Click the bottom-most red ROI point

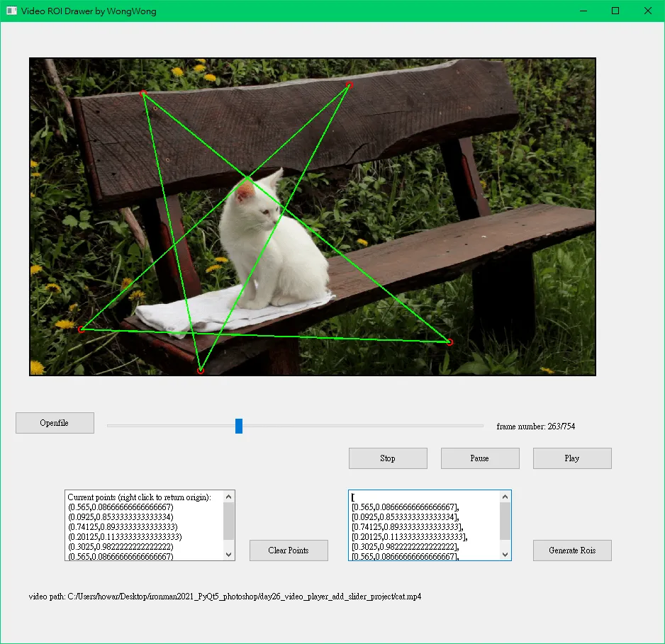coord(201,371)
